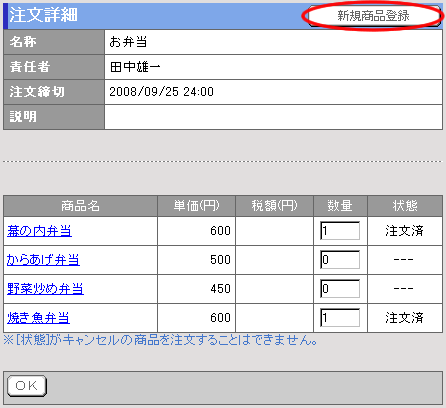446x408 pixels.
Task: Click the 単価(円) column header
Action: [196, 206]
